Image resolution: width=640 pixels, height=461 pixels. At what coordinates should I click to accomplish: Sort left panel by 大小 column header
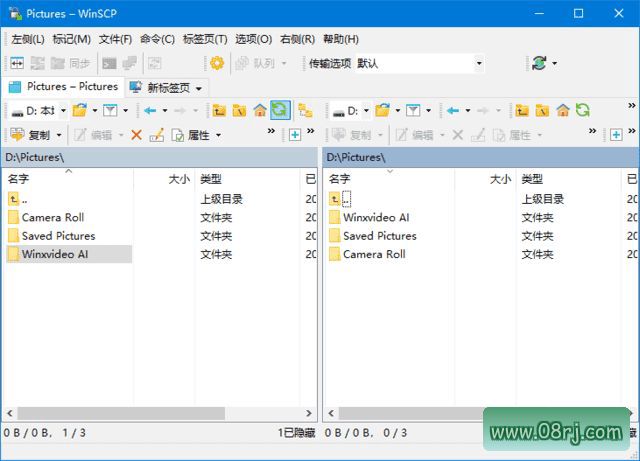click(164, 178)
